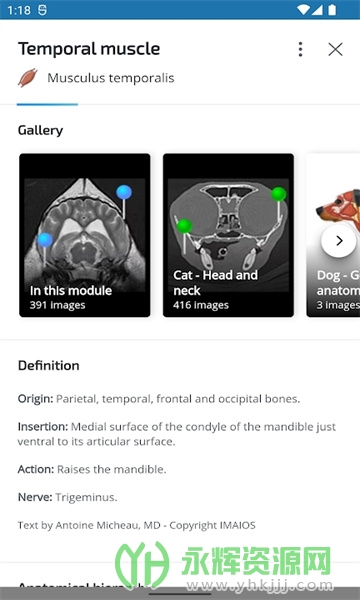Open the partially visible Dog anatomy card
Viewport: 360px width, 600px height.
coord(333,235)
